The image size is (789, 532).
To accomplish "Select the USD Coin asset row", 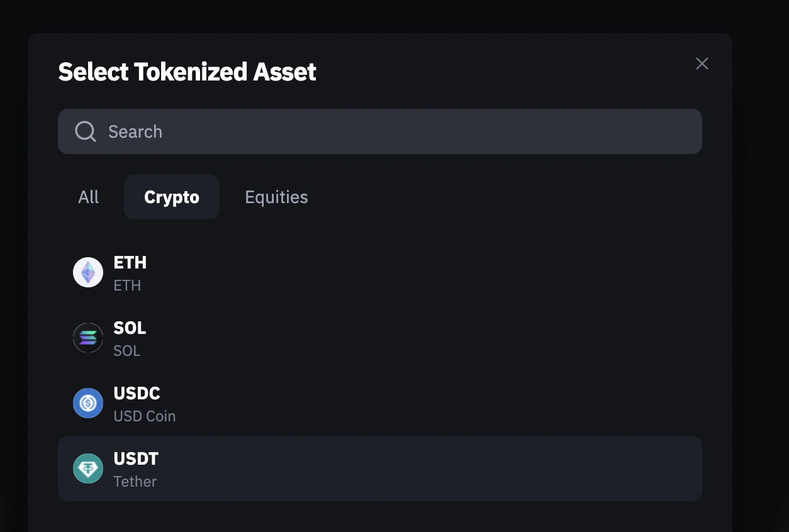I will [315, 403].
